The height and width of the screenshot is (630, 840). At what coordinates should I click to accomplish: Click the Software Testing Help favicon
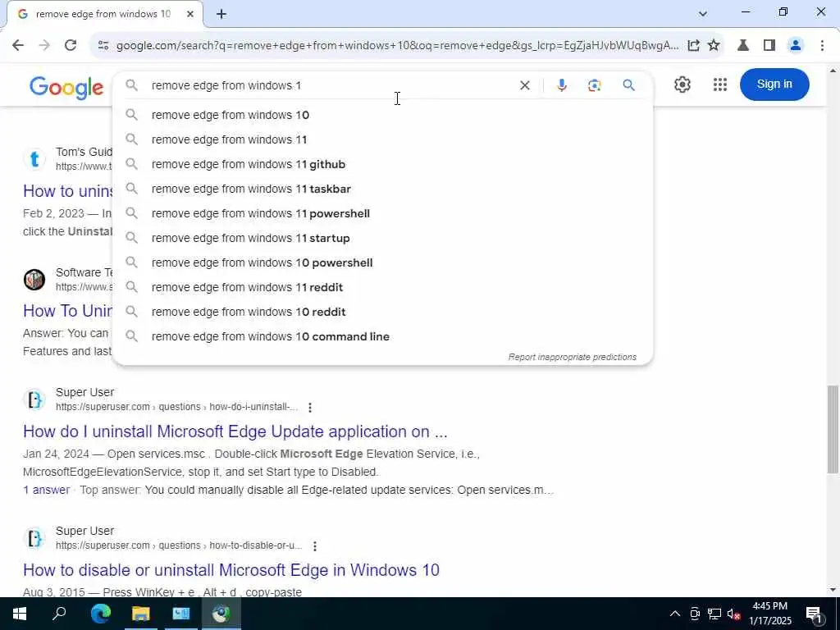(34, 280)
